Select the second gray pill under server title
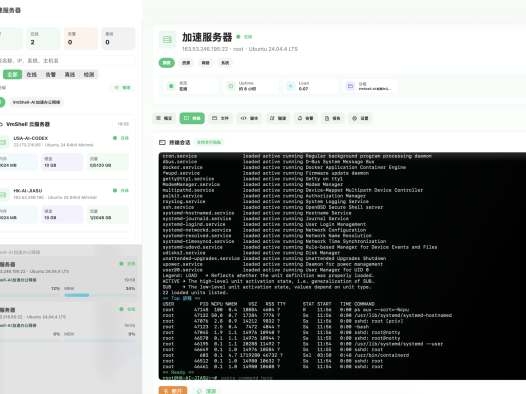This screenshot has width=526, height=394. click(x=186, y=63)
